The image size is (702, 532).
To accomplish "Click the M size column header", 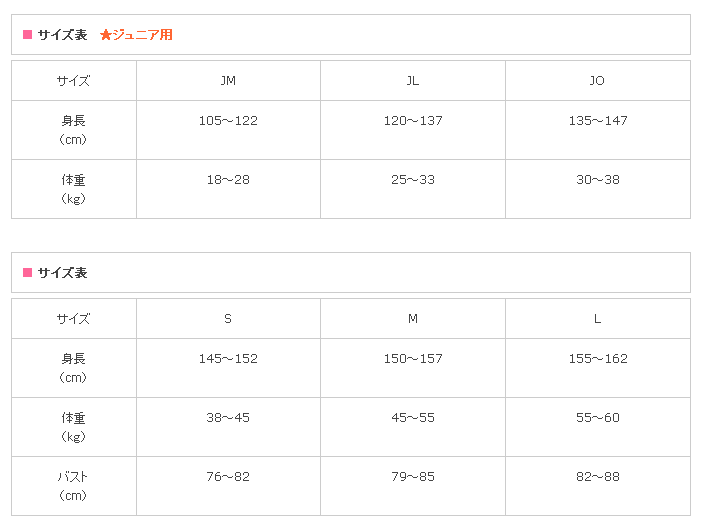I will pyautogui.click(x=413, y=319).
